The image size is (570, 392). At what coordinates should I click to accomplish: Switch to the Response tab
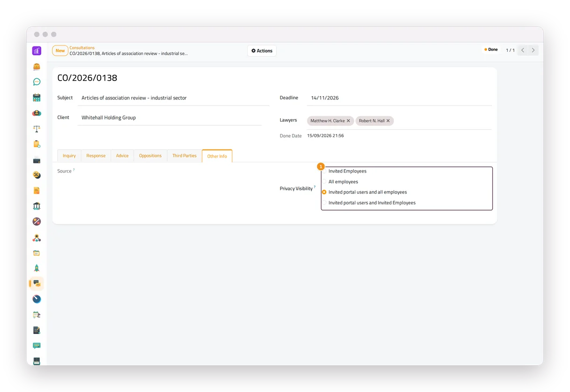click(x=96, y=156)
